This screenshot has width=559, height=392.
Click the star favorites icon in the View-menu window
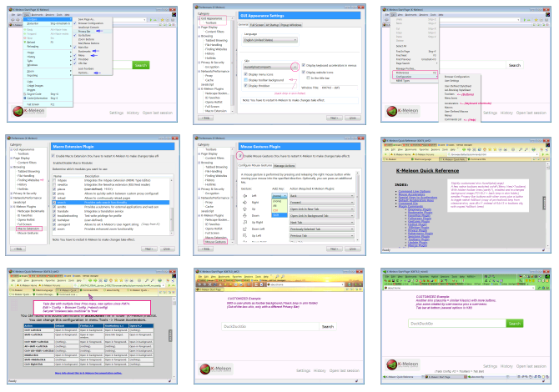pos(162,20)
